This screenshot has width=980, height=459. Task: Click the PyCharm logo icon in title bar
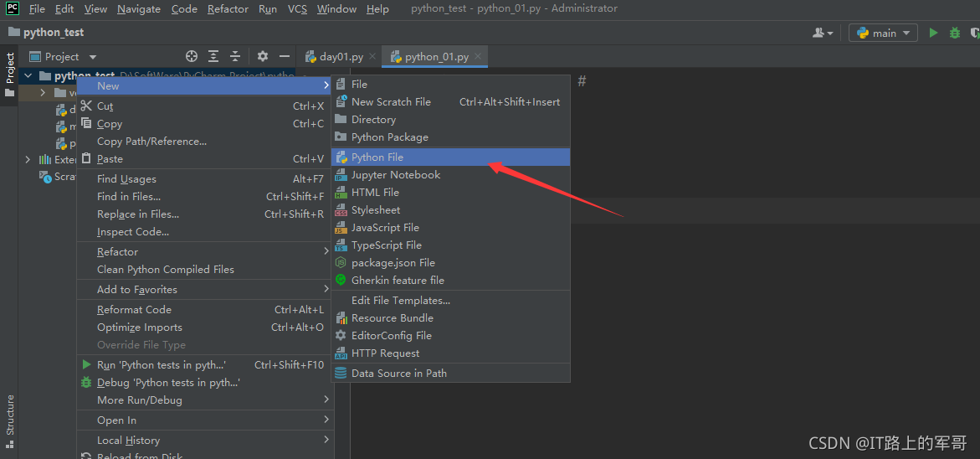(x=13, y=8)
